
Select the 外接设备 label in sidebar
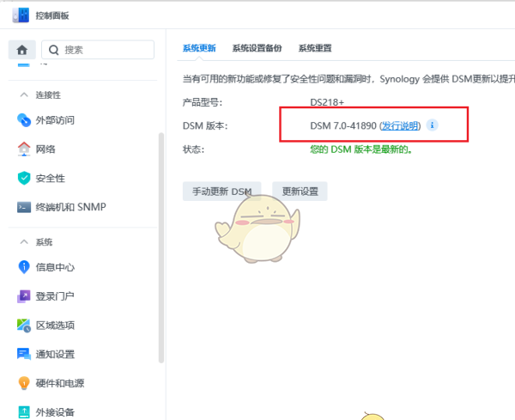click(x=55, y=412)
